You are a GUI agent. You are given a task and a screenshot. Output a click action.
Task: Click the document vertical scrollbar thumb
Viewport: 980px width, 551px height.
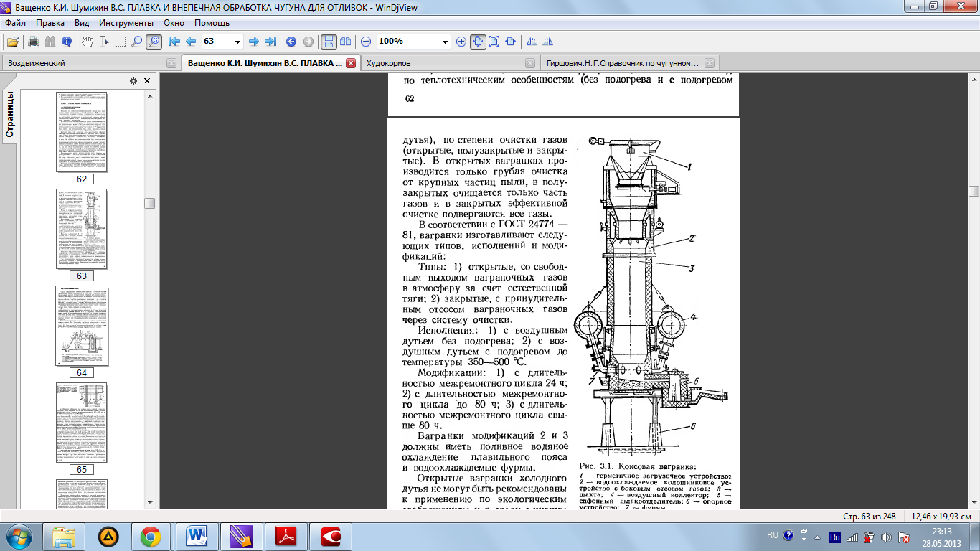[974, 191]
